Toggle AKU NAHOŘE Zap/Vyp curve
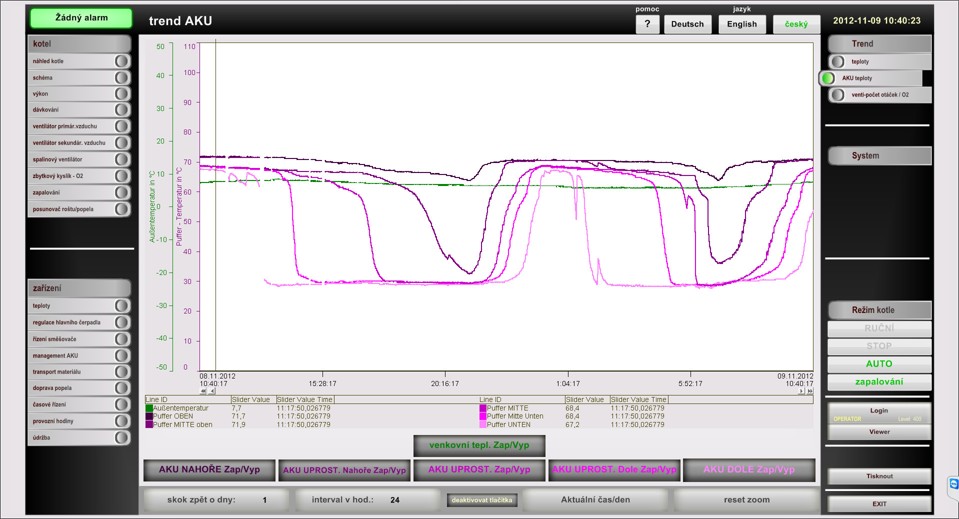 click(209, 469)
